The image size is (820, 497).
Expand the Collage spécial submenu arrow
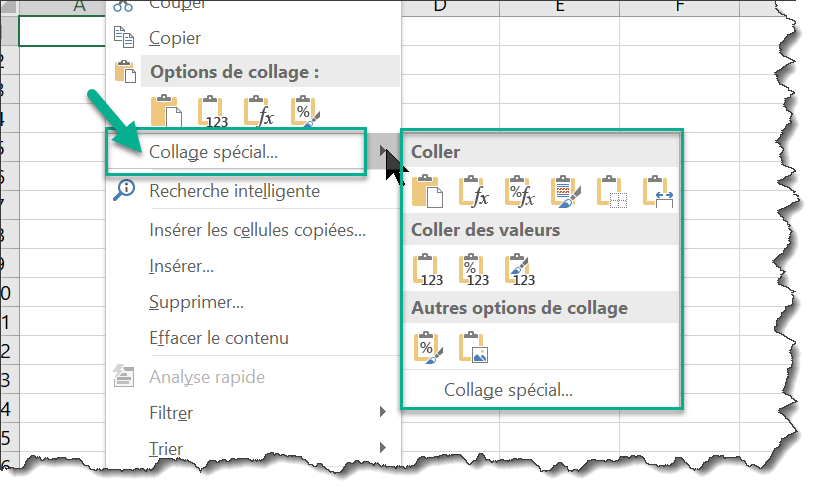pos(383,151)
